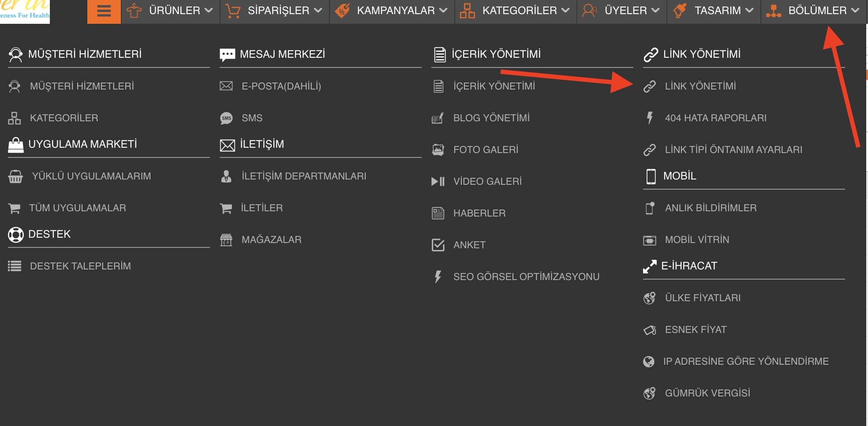The image size is (868, 426).
Task: Select the globe icon beside GÜMRÜK VERGİSİ
Action: click(649, 392)
